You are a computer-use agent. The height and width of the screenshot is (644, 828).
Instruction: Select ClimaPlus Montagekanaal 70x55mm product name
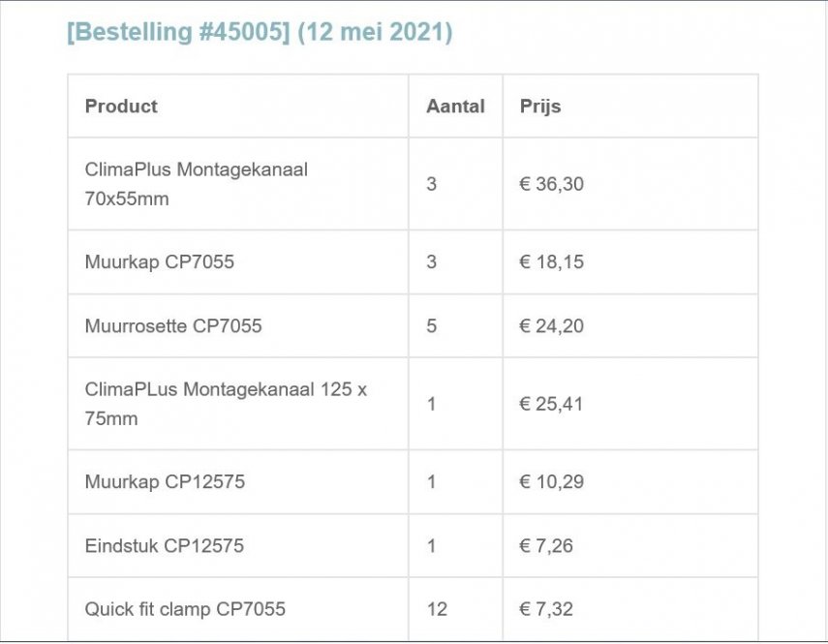(196, 184)
